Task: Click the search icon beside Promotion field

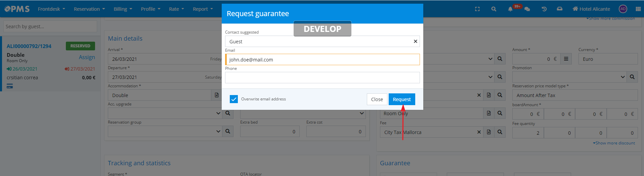Action: (x=632, y=77)
